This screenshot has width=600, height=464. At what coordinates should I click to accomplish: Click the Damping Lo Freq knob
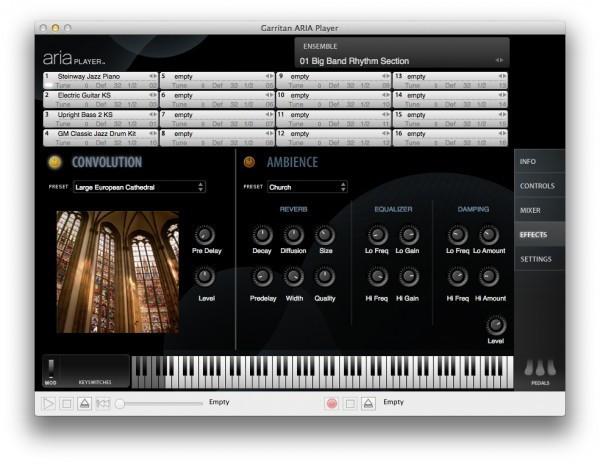pos(458,235)
